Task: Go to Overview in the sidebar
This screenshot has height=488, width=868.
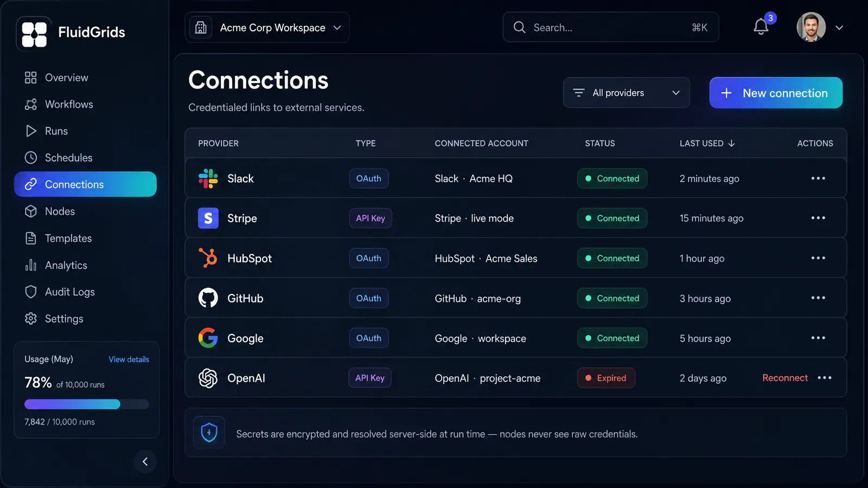Action: [x=85, y=78]
